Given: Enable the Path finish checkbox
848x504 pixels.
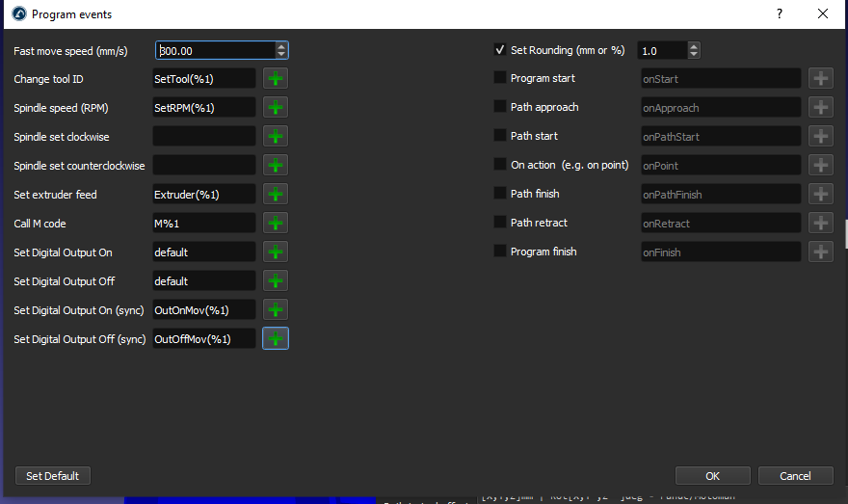Looking at the screenshot, I should (x=500, y=193).
